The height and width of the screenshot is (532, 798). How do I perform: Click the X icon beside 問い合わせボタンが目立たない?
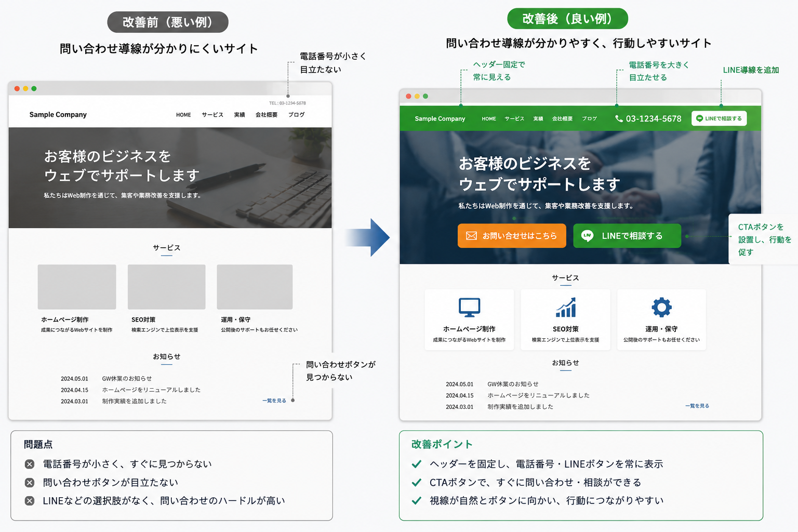pos(30,483)
